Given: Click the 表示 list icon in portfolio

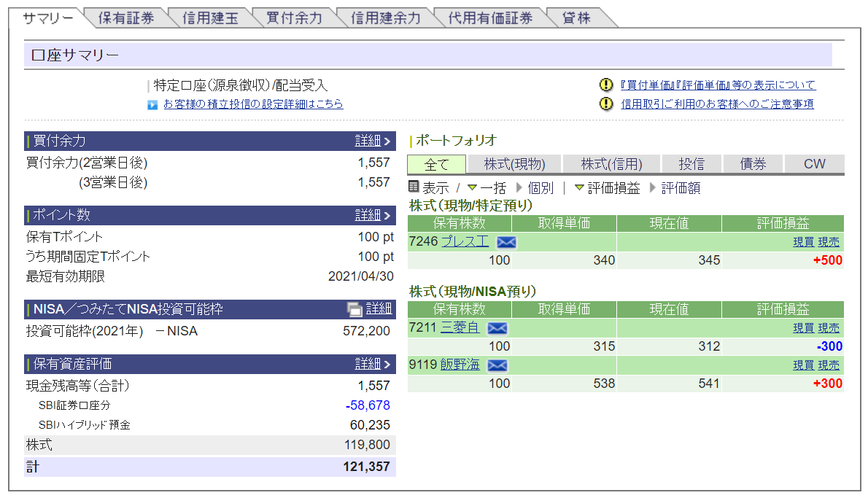Looking at the screenshot, I should pyautogui.click(x=414, y=187).
